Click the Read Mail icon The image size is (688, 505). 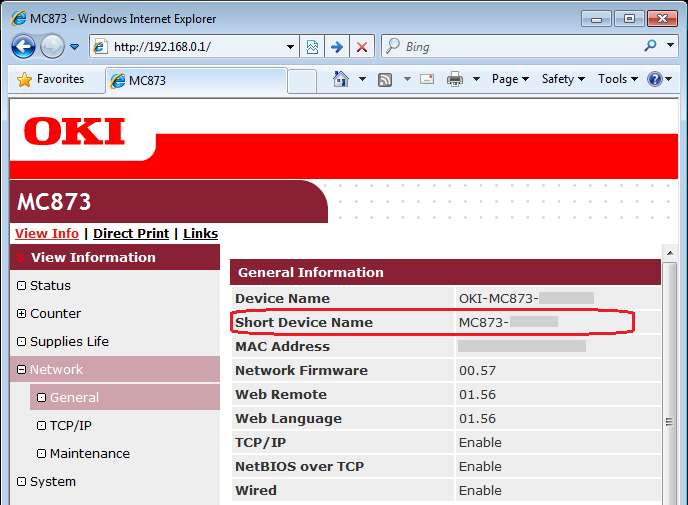(427, 79)
